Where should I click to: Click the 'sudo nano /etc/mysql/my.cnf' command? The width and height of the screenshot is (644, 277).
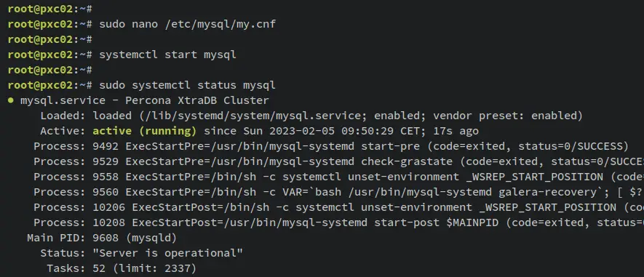point(187,25)
